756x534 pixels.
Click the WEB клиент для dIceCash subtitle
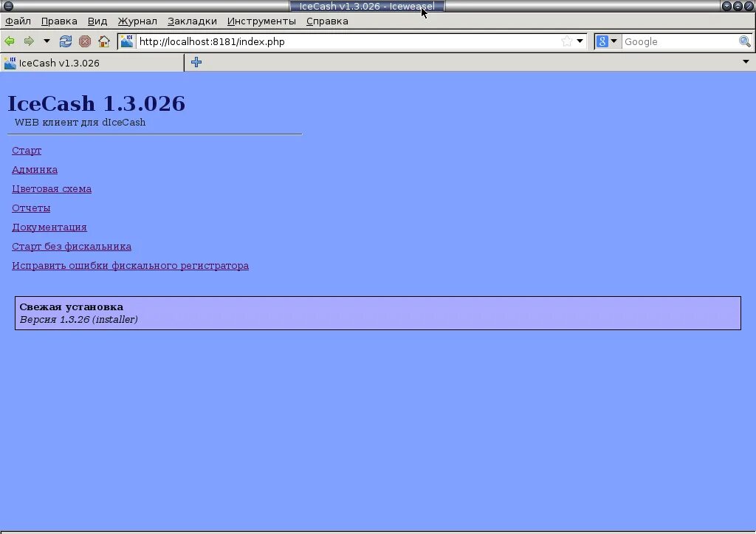click(80, 123)
